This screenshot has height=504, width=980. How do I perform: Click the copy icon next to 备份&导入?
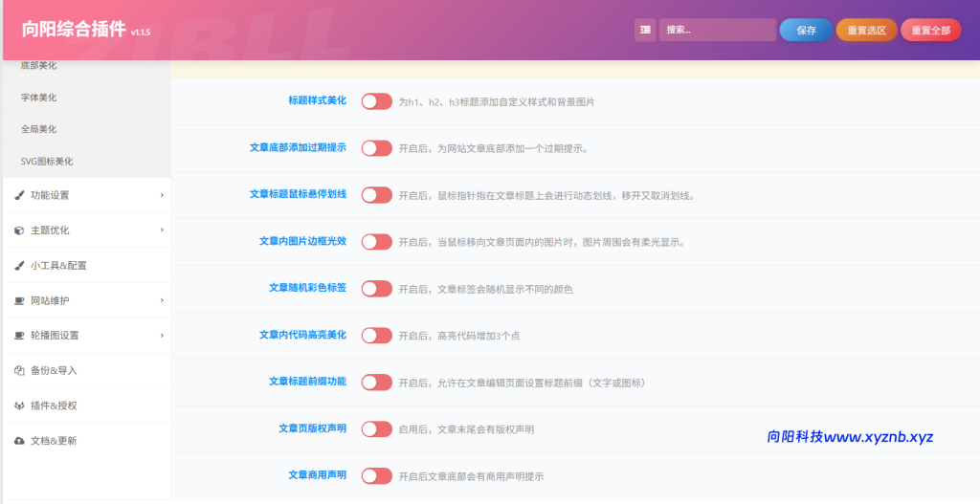pyautogui.click(x=19, y=371)
